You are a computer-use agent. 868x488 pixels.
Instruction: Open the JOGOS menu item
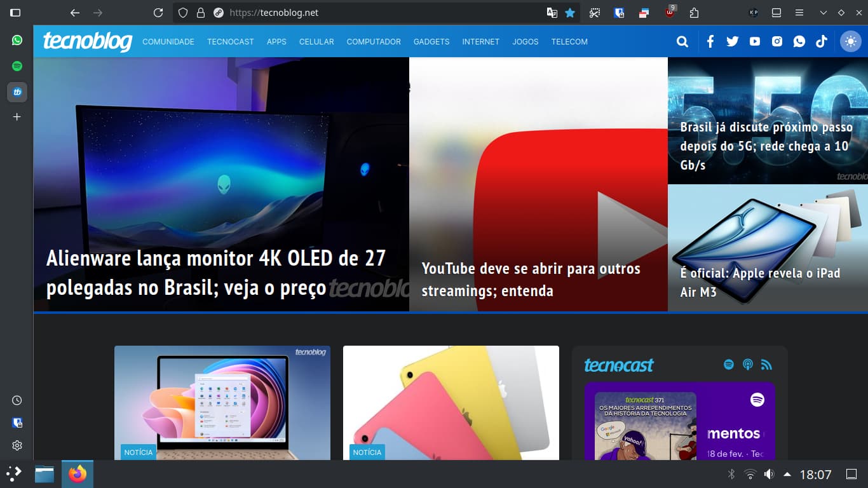pyautogui.click(x=526, y=42)
